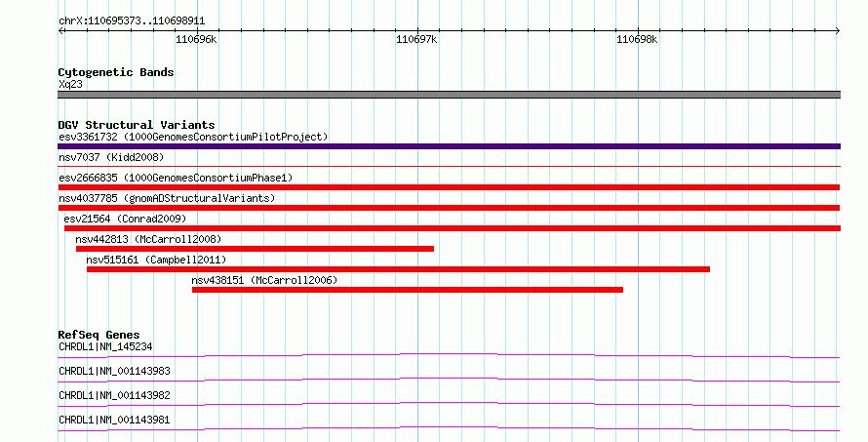Image resolution: width=868 pixels, height=442 pixels.
Task: Click the nsv515161 Campbell2011 red bar
Action: tap(398, 269)
